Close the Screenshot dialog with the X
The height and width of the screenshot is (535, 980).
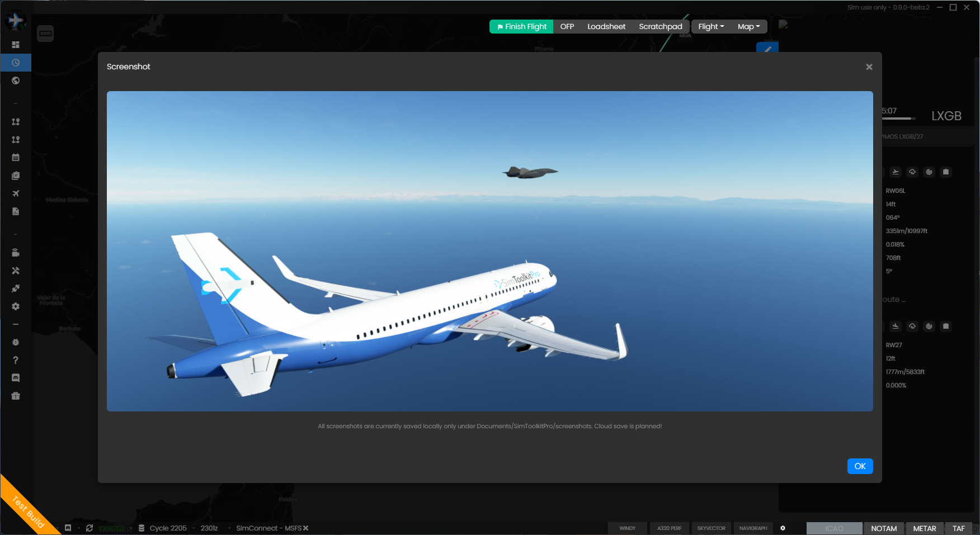(869, 67)
